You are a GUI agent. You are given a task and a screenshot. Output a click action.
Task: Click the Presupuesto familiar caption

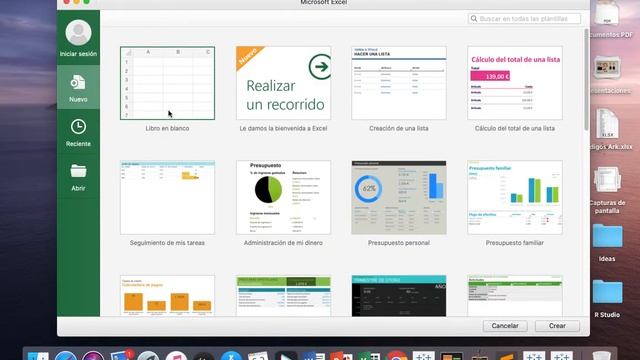(515, 243)
